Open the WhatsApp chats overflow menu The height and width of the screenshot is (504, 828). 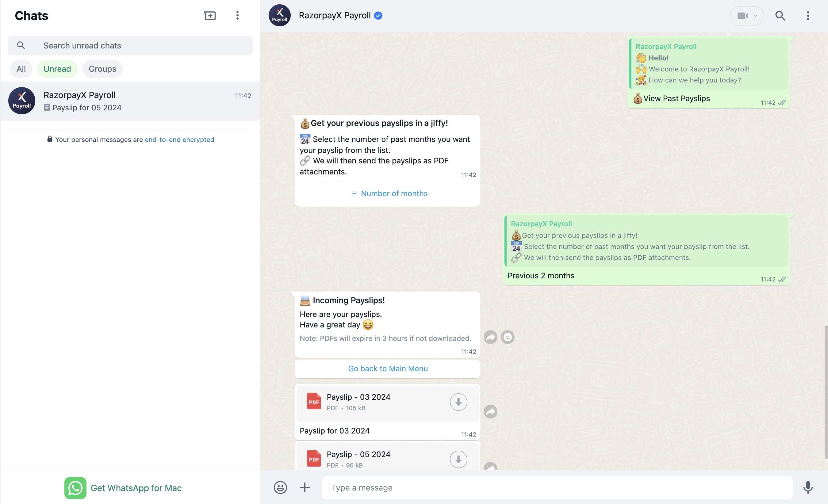point(237,15)
